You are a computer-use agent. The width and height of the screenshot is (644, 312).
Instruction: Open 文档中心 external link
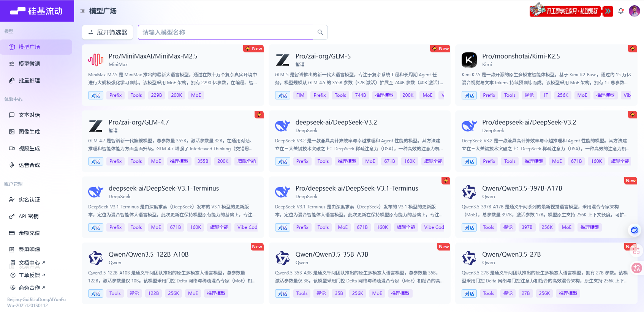click(28, 263)
